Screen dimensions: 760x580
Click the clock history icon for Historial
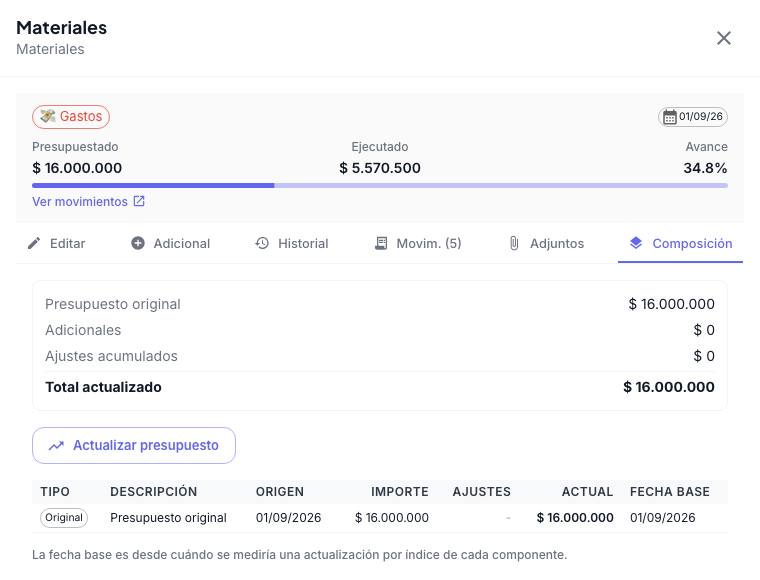click(x=262, y=243)
